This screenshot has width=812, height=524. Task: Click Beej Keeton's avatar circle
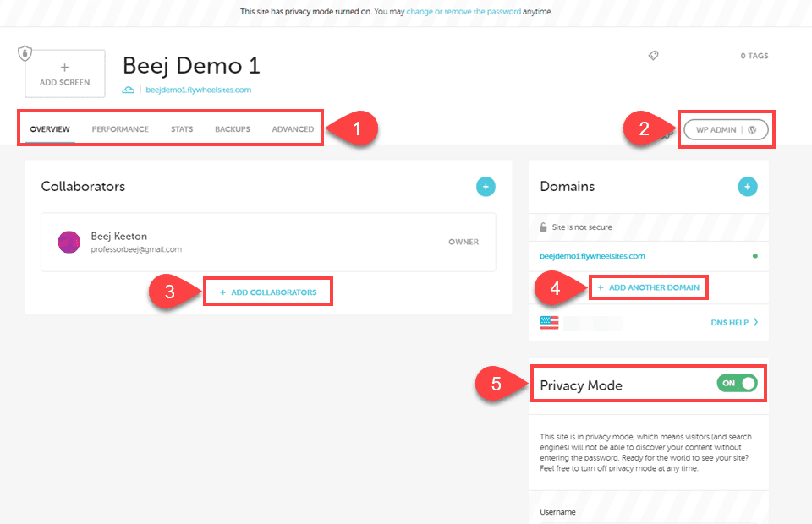[69, 242]
